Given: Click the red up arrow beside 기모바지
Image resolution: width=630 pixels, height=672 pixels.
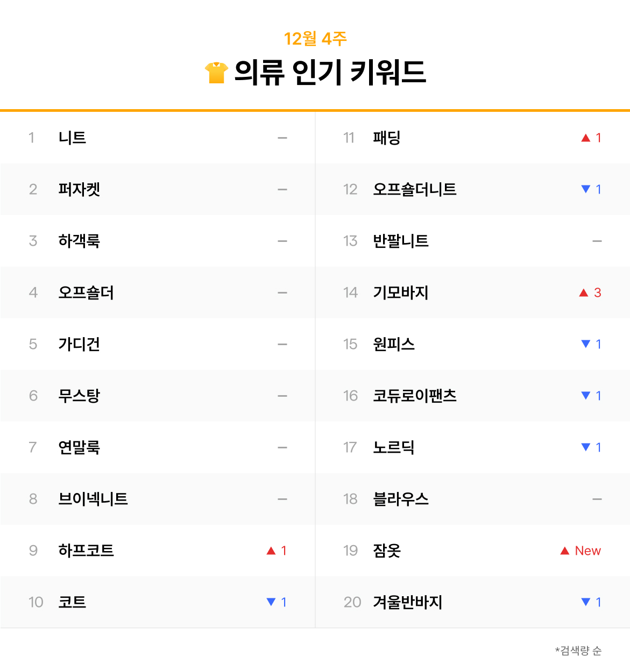Looking at the screenshot, I should [x=584, y=292].
